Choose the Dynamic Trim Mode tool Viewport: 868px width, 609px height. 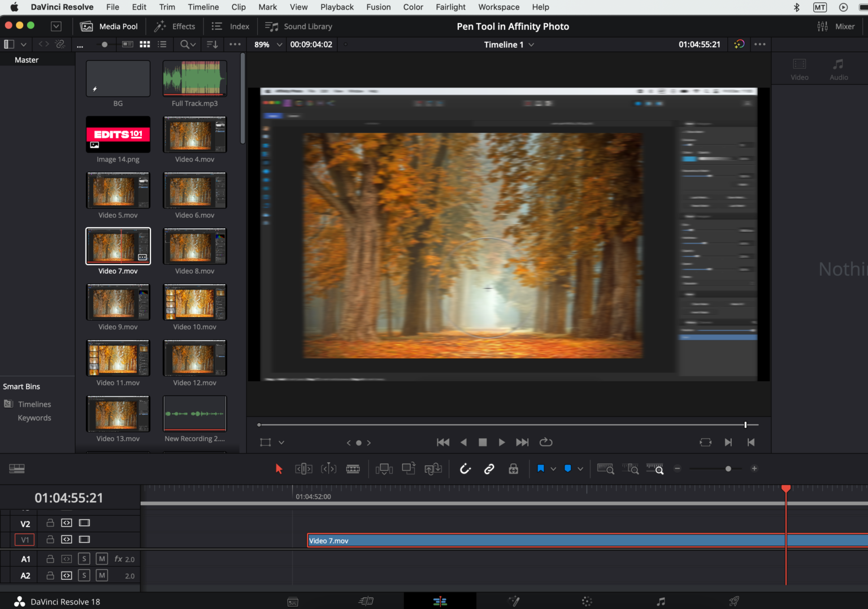328,469
